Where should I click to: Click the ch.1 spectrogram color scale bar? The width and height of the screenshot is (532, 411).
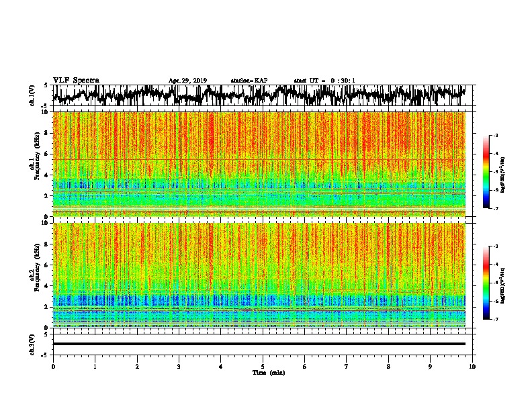pos(486,172)
